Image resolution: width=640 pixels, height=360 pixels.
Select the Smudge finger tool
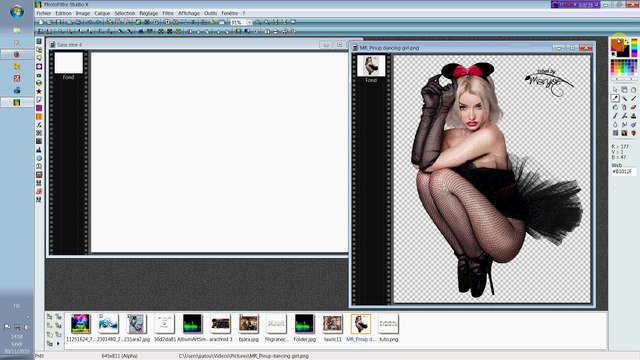click(x=624, y=124)
